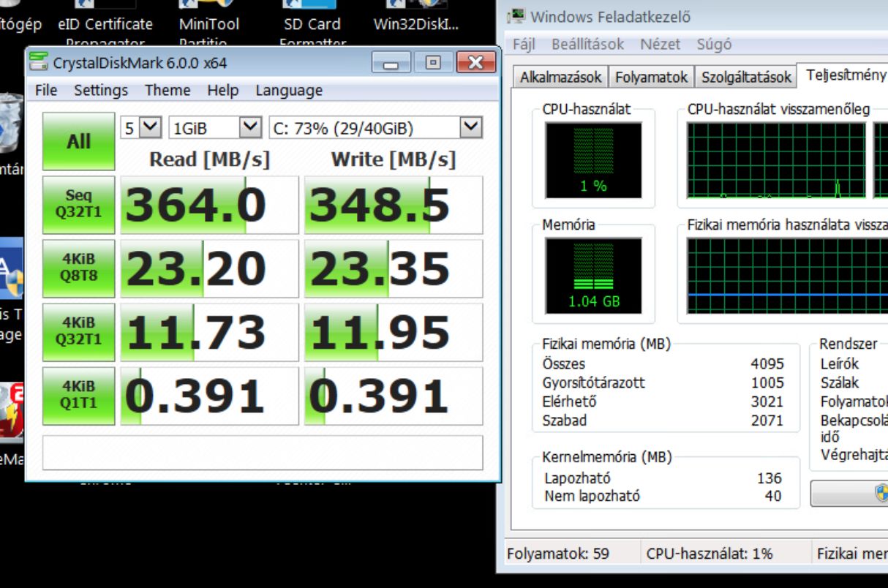888x588 pixels.
Task: Click the physical memory usage history graph
Action: pos(787,275)
